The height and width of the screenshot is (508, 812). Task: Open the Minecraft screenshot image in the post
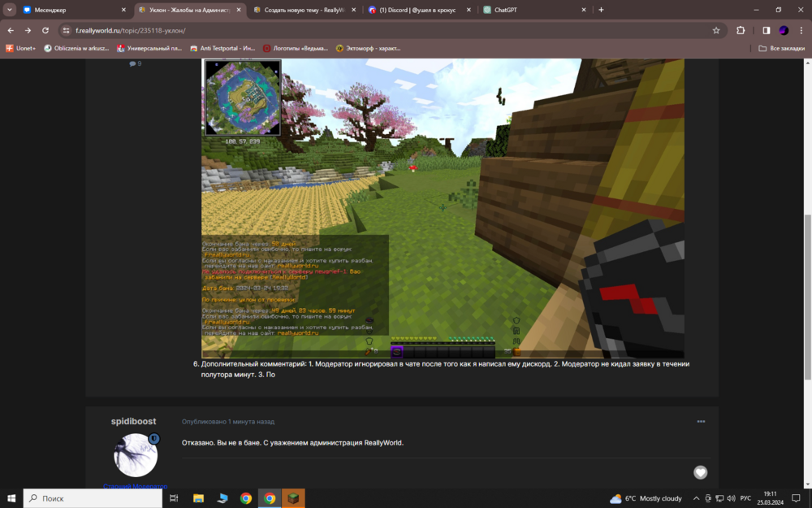pos(443,208)
